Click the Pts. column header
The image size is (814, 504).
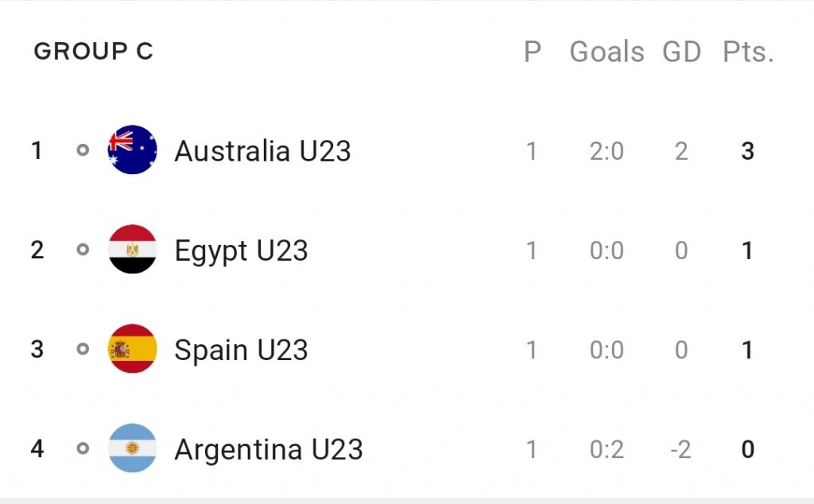[x=748, y=52]
